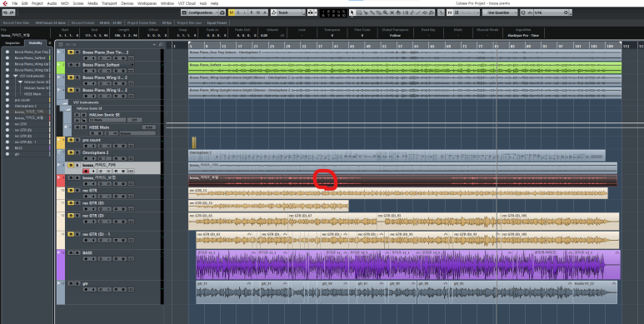Open the HALion Sonic SE Mute parameter dropdown
The image size is (644, 324).
click(107, 120)
